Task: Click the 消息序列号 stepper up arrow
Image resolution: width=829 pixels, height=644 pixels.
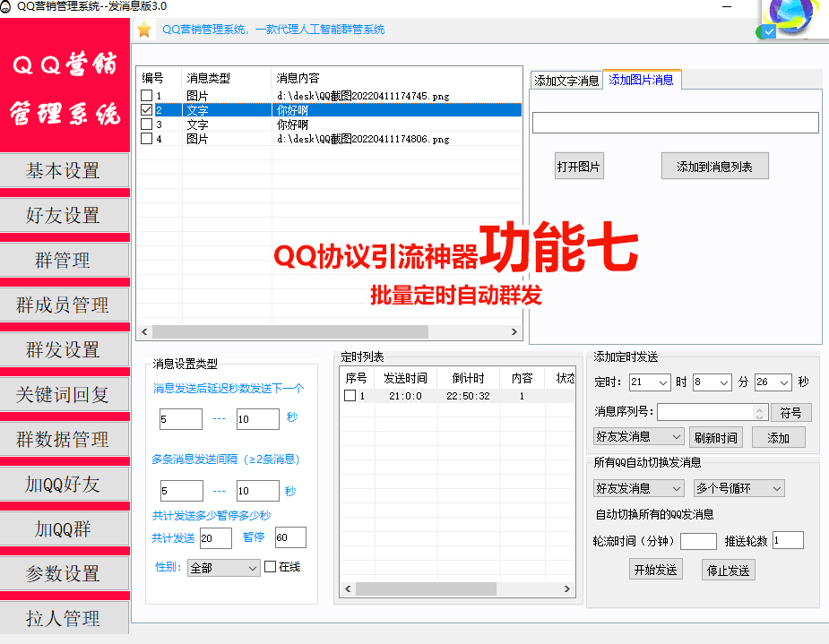Action: [759, 408]
